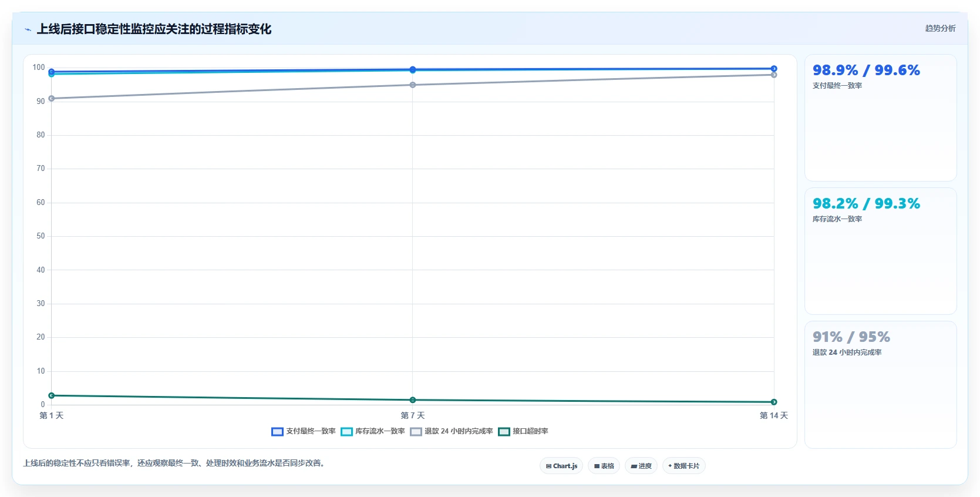
Task: Click the y-axis value 100
Action: tap(39, 68)
